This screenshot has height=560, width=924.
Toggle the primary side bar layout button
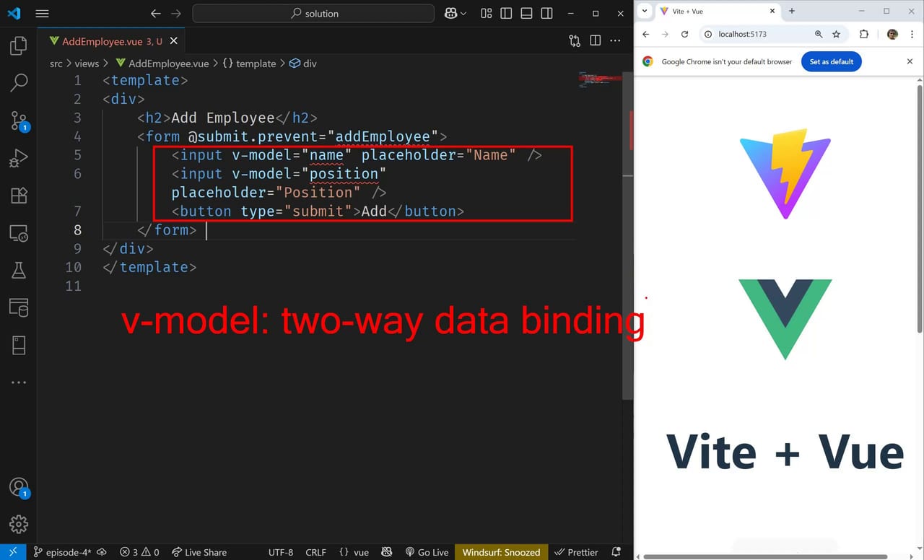tap(506, 13)
